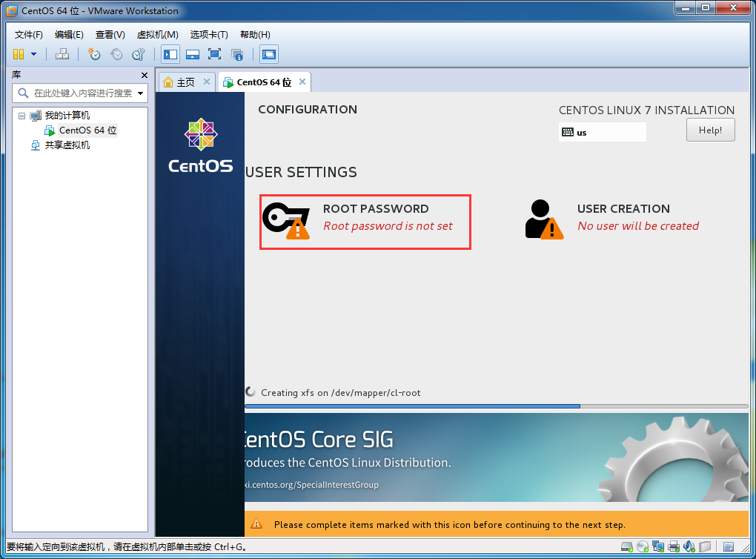Click the sound card status icon
This screenshot has width=756, height=559.
pyautogui.click(x=689, y=546)
